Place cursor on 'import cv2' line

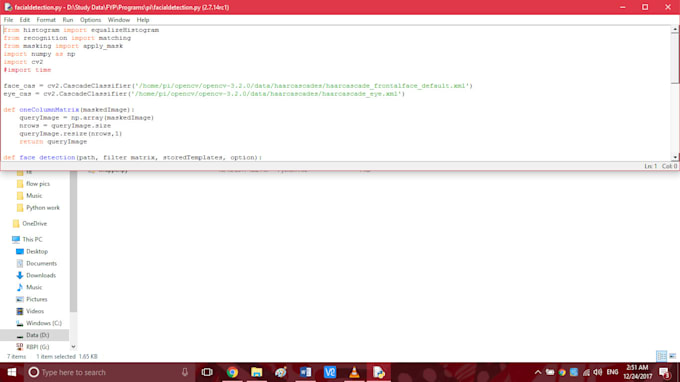point(23,62)
